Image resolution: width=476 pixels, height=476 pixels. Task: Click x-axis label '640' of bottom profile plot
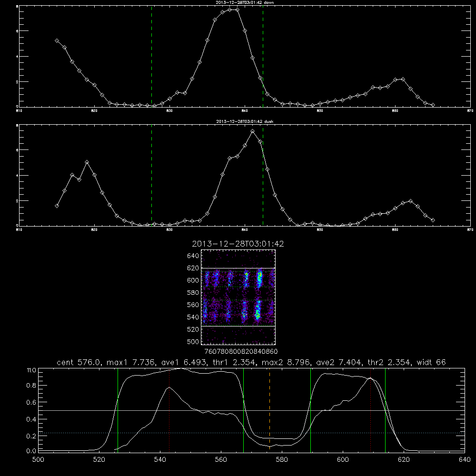pyautogui.click(x=465, y=460)
